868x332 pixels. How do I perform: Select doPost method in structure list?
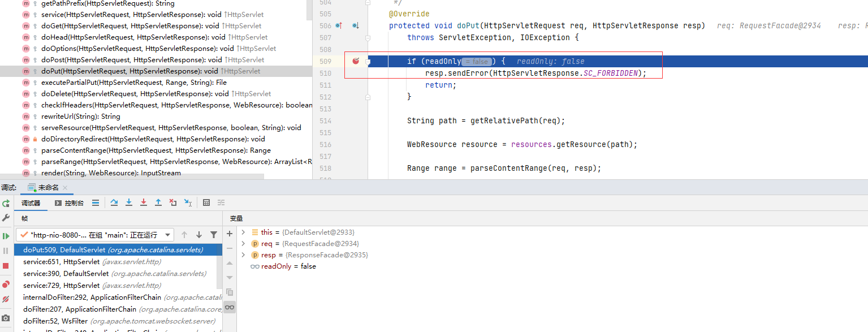point(156,60)
